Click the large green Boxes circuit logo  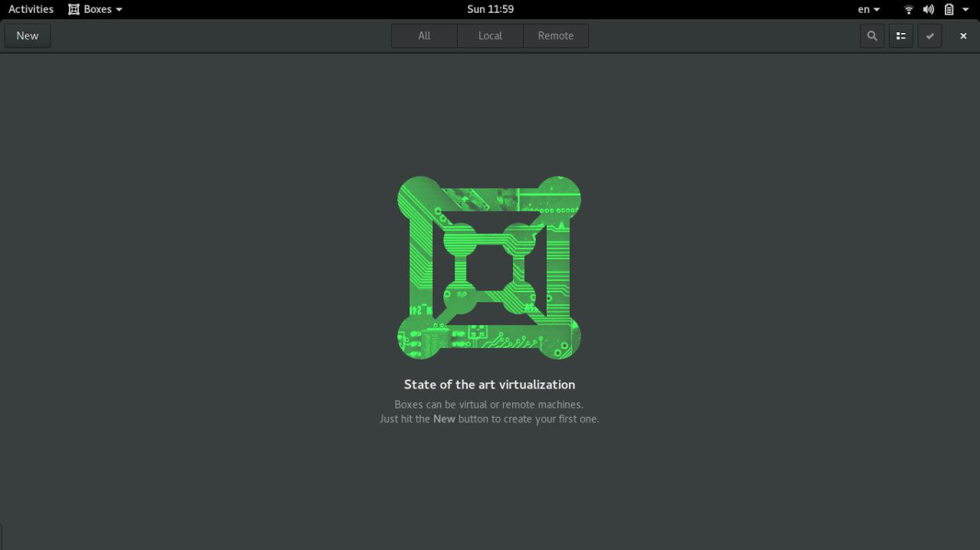(x=489, y=268)
